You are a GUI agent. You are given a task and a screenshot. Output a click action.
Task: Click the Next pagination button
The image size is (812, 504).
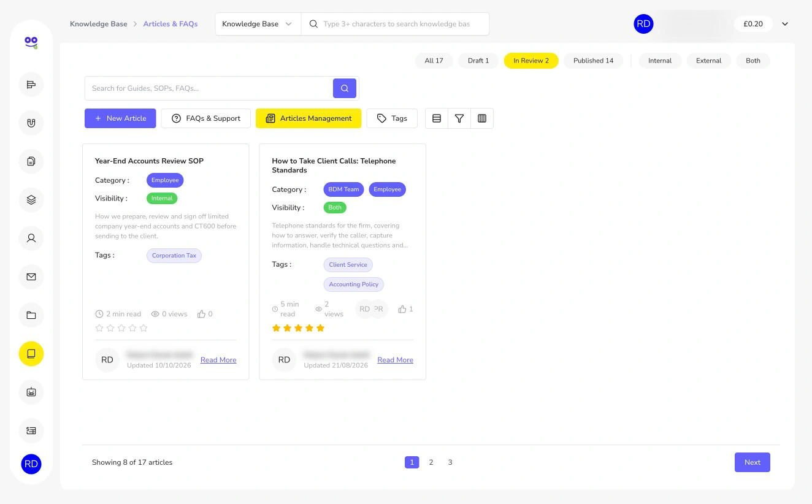[753, 462]
